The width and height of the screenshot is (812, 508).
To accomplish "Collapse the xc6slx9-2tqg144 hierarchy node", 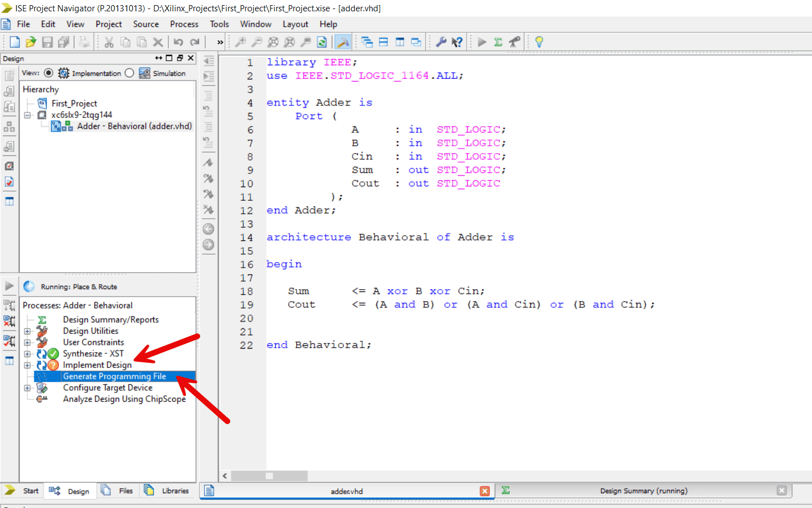I will coord(27,115).
